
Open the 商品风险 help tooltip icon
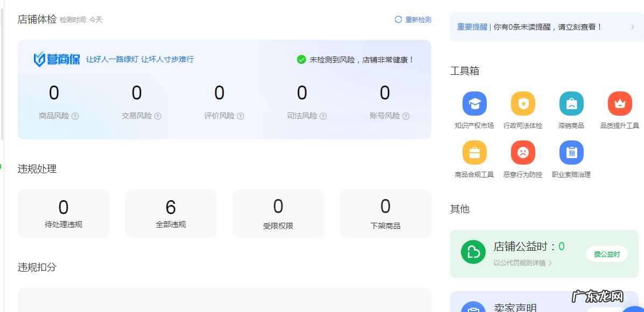coord(74,116)
